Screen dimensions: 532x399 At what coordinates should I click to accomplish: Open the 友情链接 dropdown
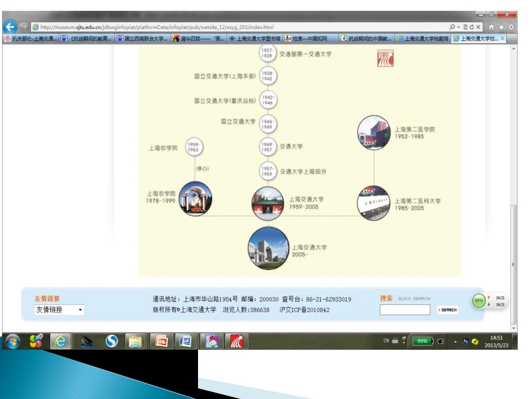59,309
